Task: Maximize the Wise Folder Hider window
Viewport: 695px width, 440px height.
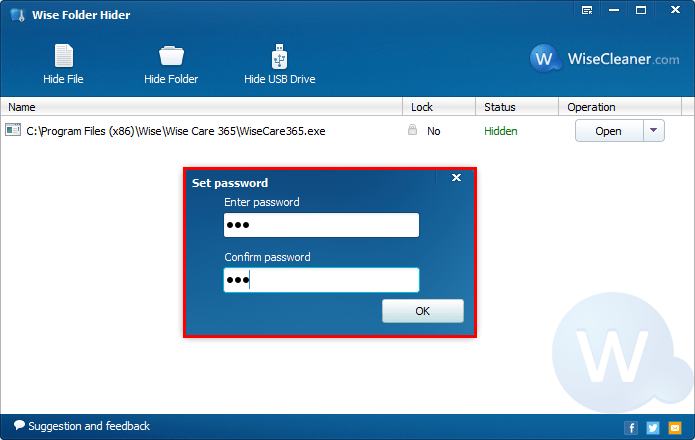Action: coord(641,10)
